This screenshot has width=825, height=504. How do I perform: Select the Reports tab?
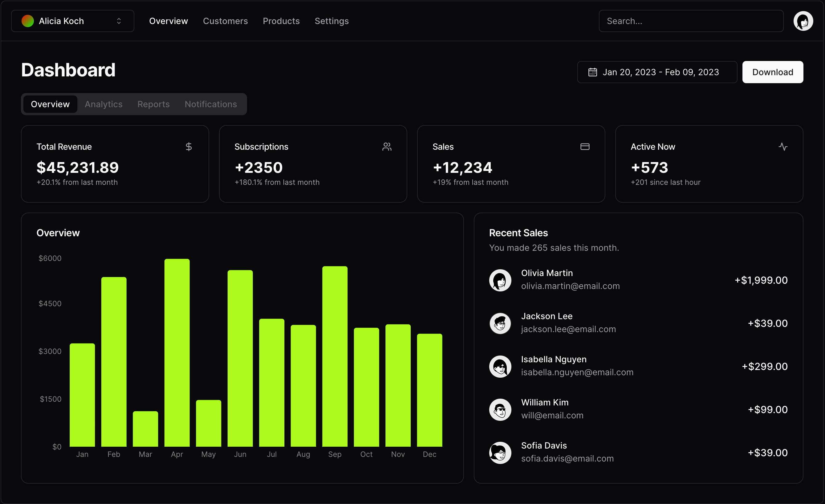tap(153, 104)
